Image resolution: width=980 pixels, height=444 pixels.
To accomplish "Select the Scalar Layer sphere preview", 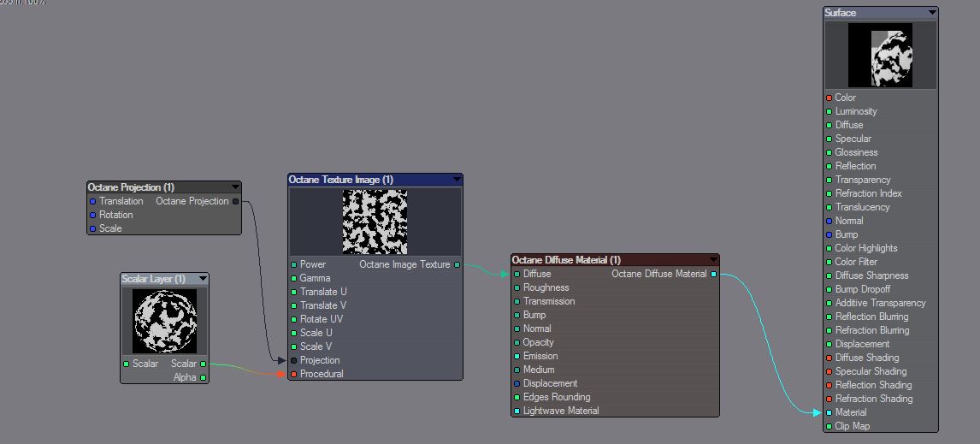I will pos(164,322).
